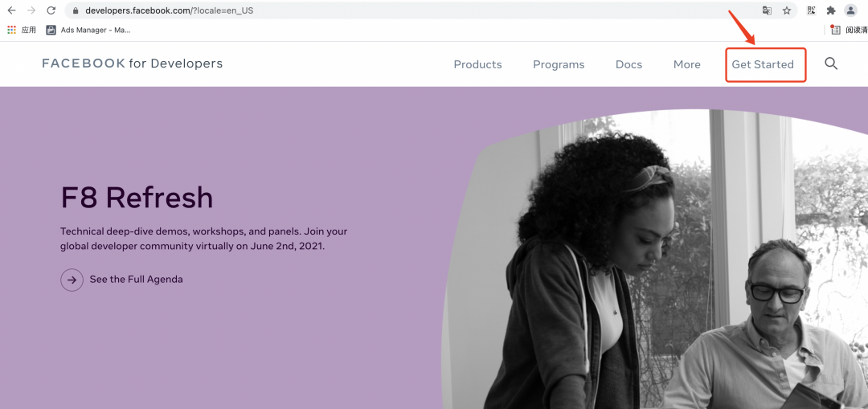Expand the More menu
The height and width of the screenshot is (409, 868).
tap(687, 65)
